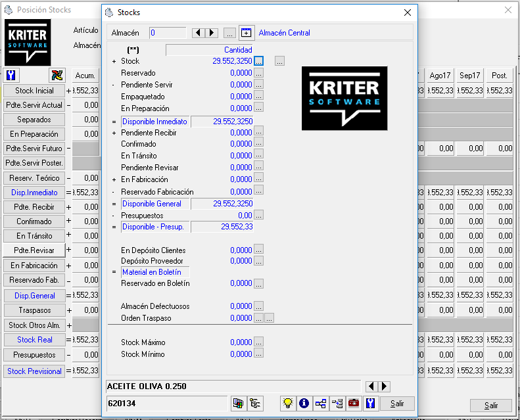Click Pdte.Servir Futuro button
This screenshot has height=420, width=520.
[34, 149]
